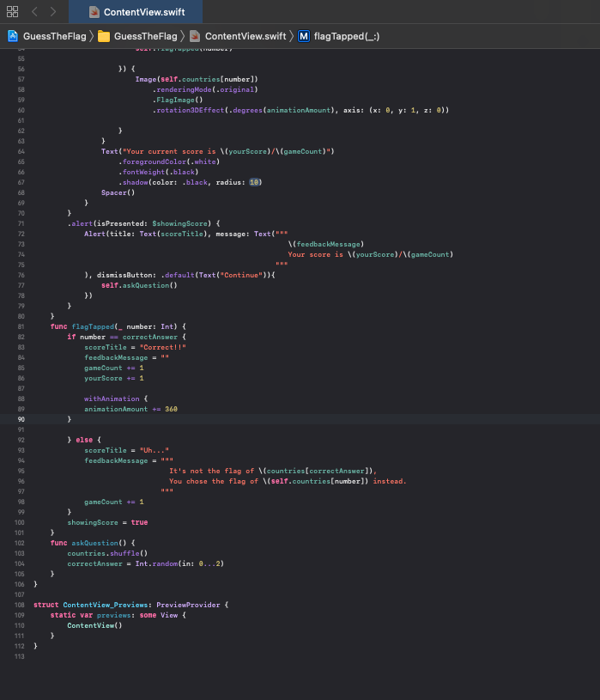600x700 pixels.
Task: Click '.foregroundColor(.white)' modifier
Action: 169,161
